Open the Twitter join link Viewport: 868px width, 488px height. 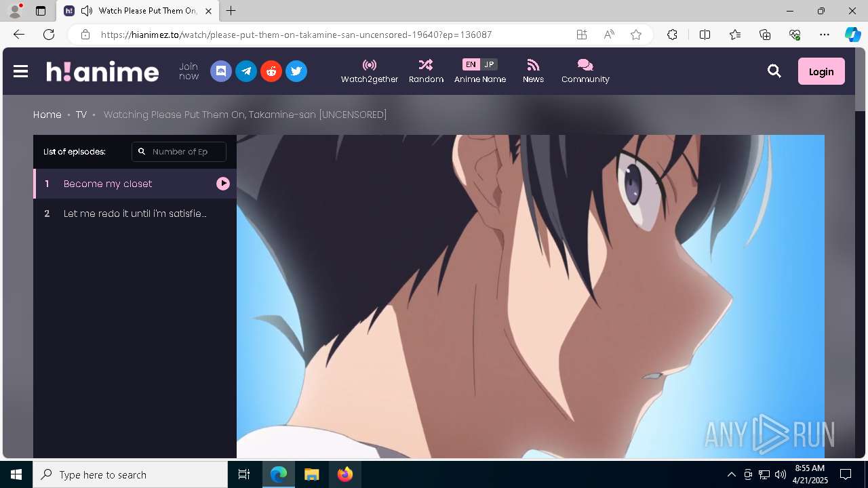296,71
